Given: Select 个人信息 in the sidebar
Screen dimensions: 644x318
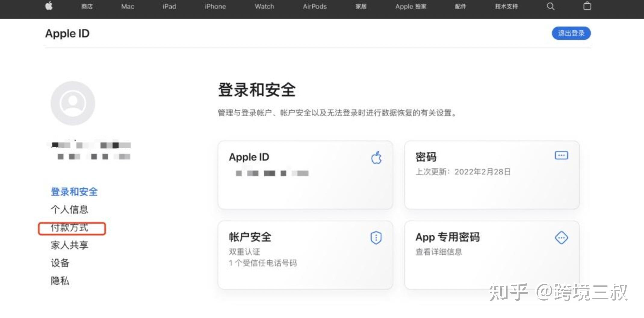Looking at the screenshot, I should tap(70, 209).
